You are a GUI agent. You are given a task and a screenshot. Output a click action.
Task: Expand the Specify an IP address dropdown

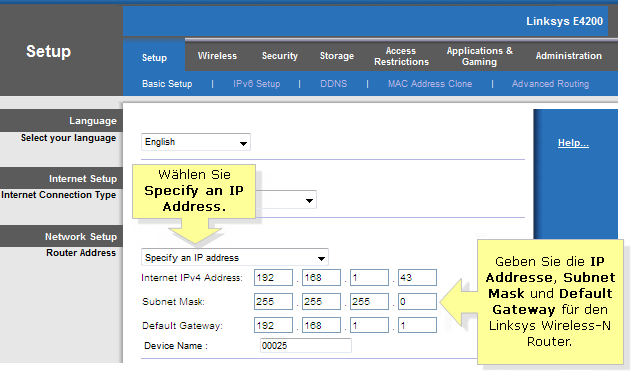coord(235,258)
